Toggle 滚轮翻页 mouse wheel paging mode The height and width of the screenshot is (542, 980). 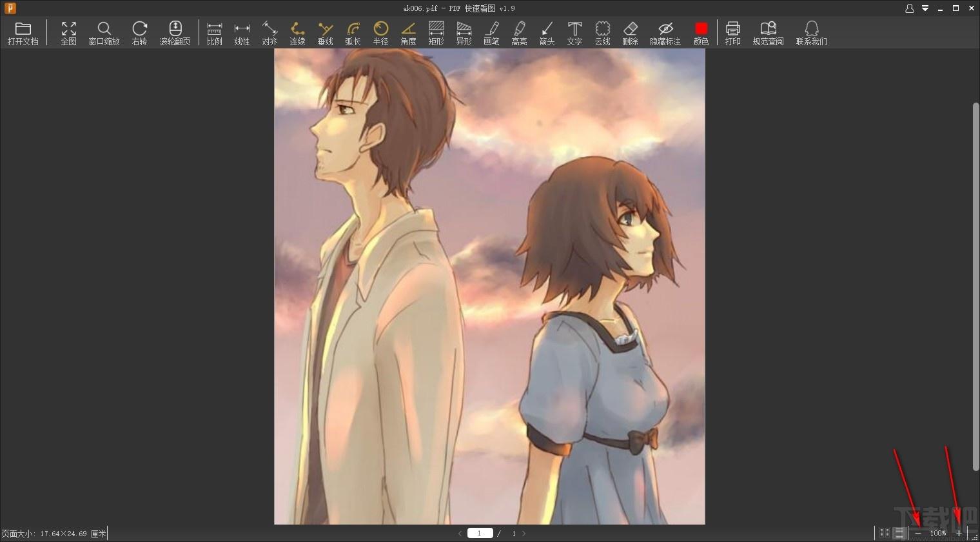click(x=175, y=33)
